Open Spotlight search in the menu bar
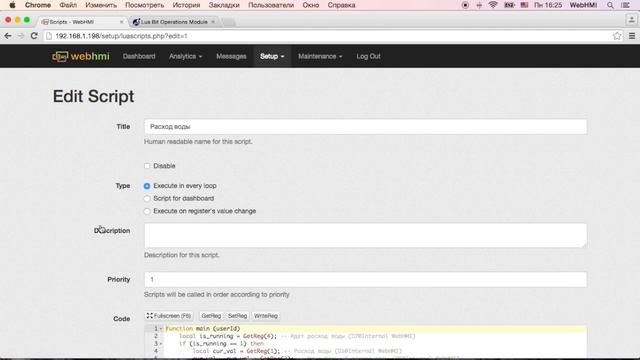Image resolution: width=640 pixels, height=360 pixels. click(x=610, y=5)
